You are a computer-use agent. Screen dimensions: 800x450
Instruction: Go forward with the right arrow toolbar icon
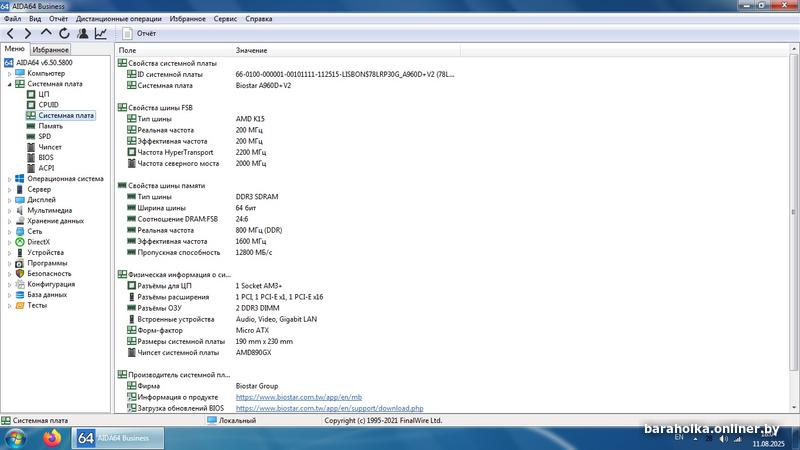[x=28, y=34]
